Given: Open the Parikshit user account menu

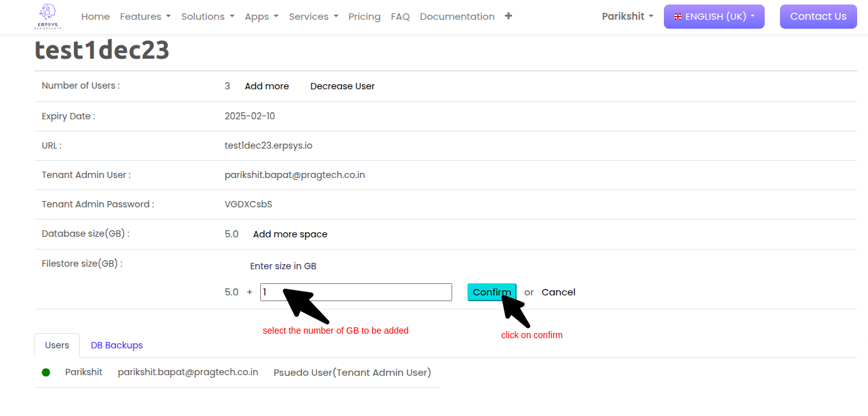Looking at the screenshot, I should click(x=627, y=17).
